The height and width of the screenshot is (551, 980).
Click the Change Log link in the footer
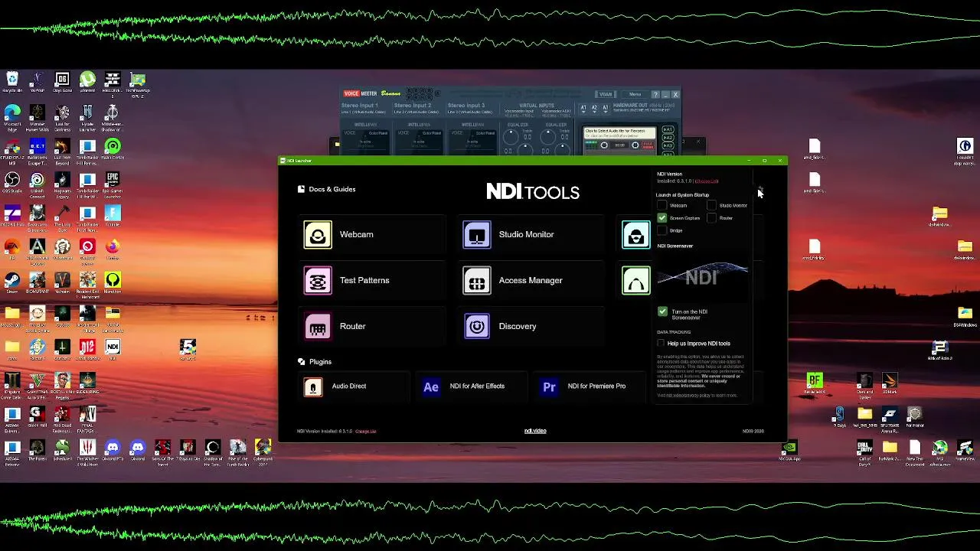click(365, 432)
